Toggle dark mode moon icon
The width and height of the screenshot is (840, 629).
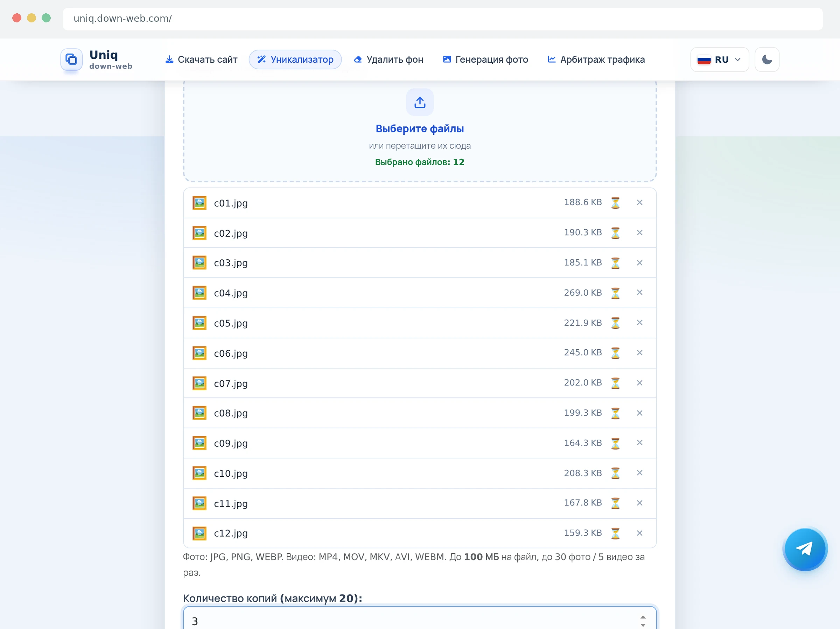767,60
